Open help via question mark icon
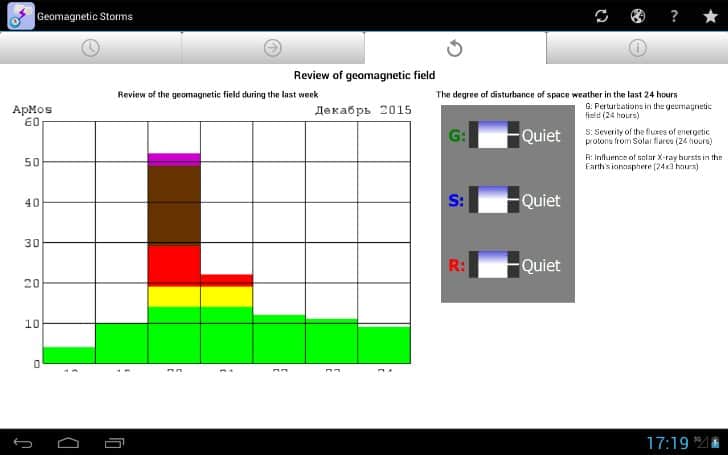 pyautogui.click(x=674, y=16)
